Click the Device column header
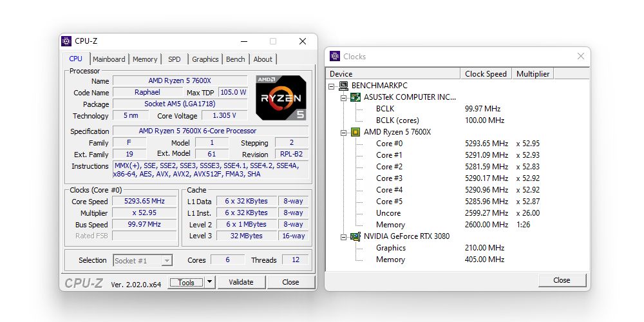 coord(394,74)
